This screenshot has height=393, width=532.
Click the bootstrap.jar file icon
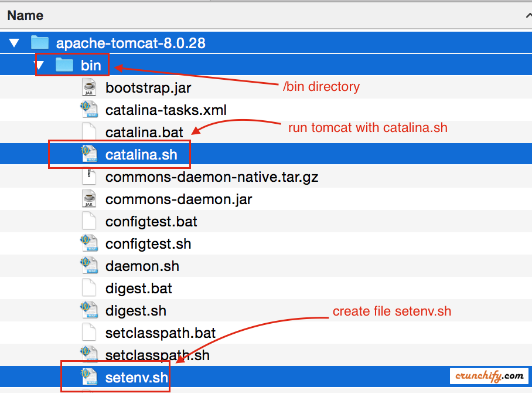pyautogui.click(x=88, y=88)
